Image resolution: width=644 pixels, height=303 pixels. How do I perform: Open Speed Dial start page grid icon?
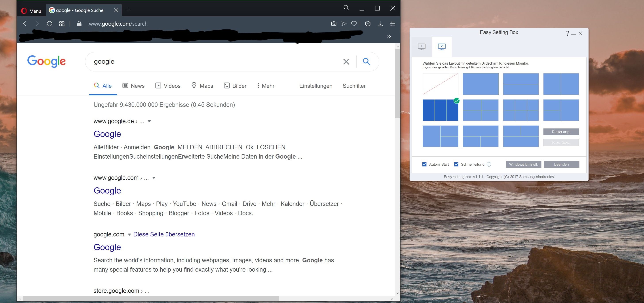[x=62, y=24]
